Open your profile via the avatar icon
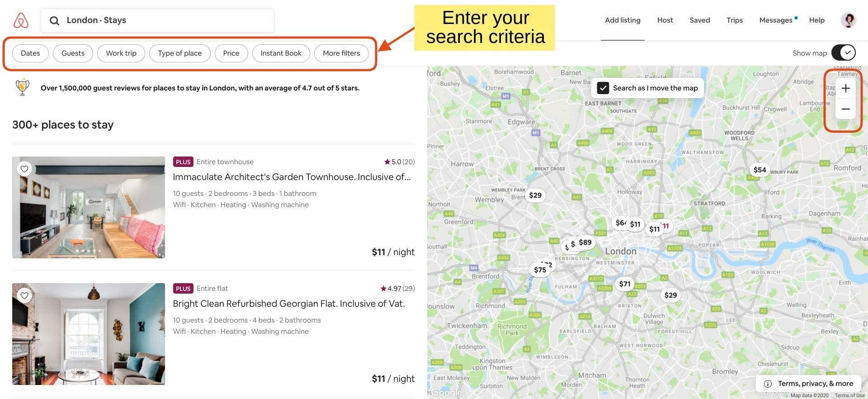Viewport: 868px width, 399px height. pos(849,20)
